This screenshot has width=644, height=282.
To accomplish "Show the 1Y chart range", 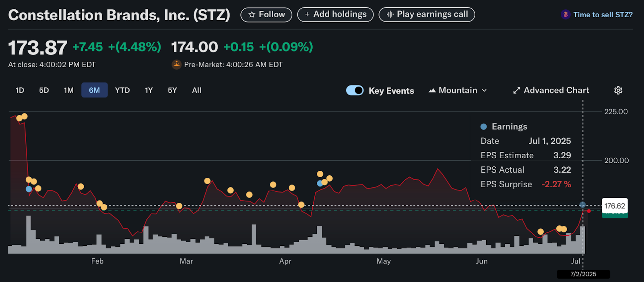I will [149, 90].
